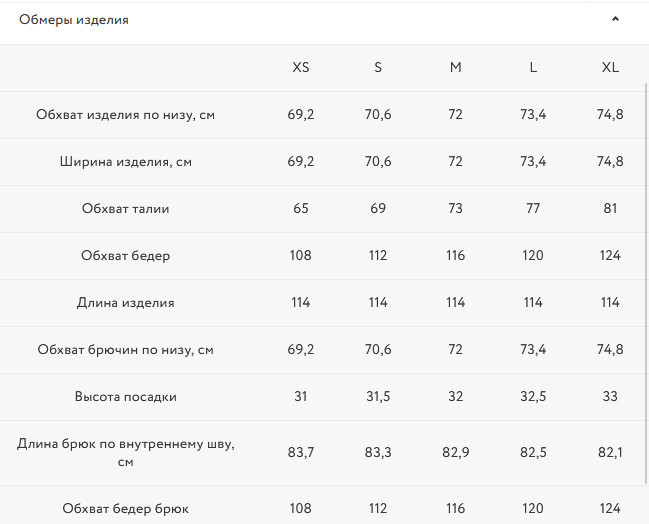Collapse the Обмеры изделия section arrow
This screenshot has height=524, width=649.
click(x=615, y=19)
